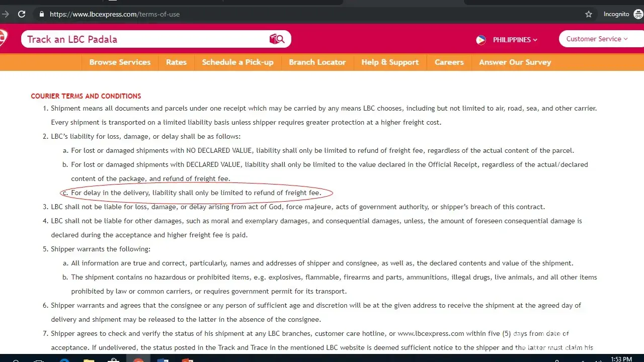Open Schedule a Pick-up
This screenshot has width=644, height=362.
tap(237, 62)
